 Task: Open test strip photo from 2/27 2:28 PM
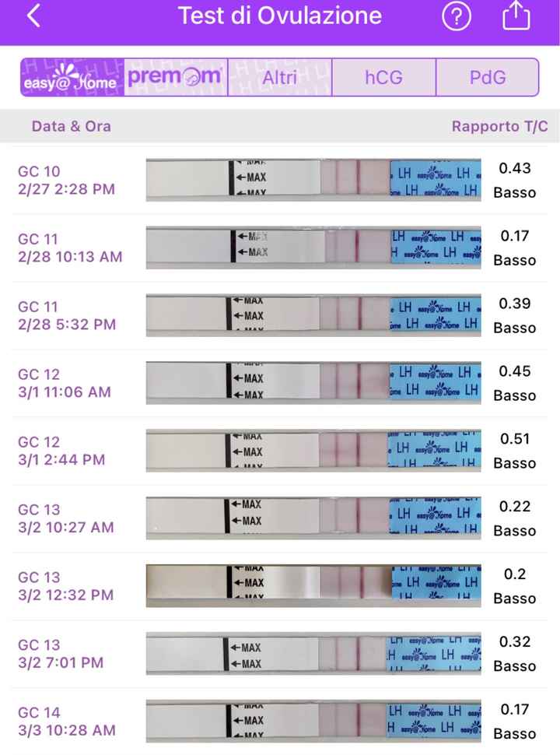coord(313,180)
